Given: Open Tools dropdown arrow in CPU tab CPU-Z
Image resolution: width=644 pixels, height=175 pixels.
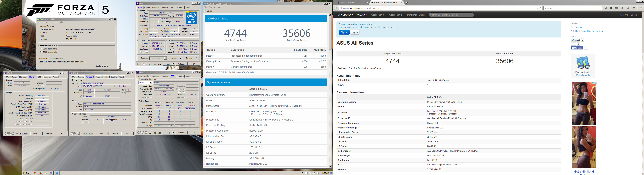Looking at the screenshot, I should coord(173,64).
